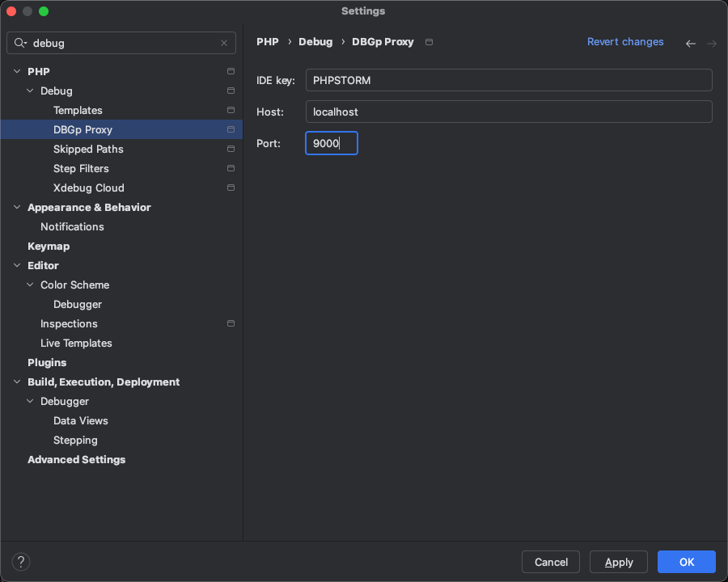Click project-level icon next to Step Filters
728x582 pixels.
pos(231,168)
